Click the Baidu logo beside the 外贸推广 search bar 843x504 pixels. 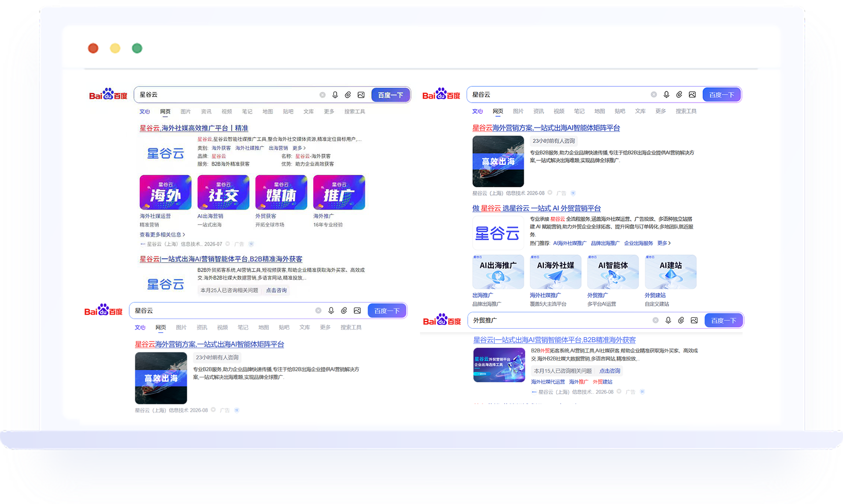[x=442, y=320]
